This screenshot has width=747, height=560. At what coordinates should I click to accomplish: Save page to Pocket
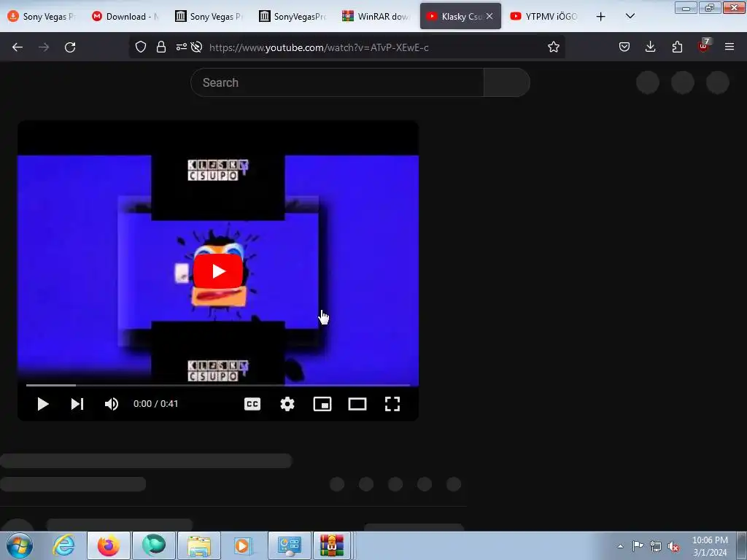pyautogui.click(x=624, y=47)
